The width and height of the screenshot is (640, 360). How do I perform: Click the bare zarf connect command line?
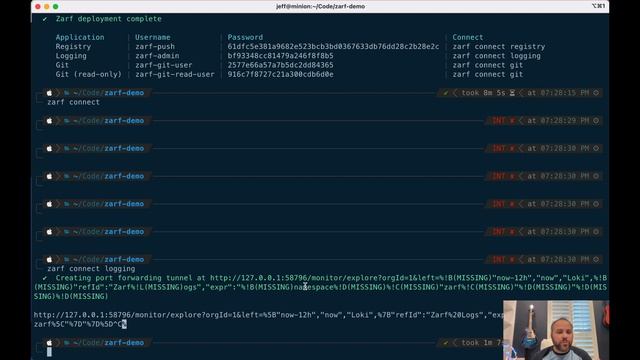(x=73, y=102)
